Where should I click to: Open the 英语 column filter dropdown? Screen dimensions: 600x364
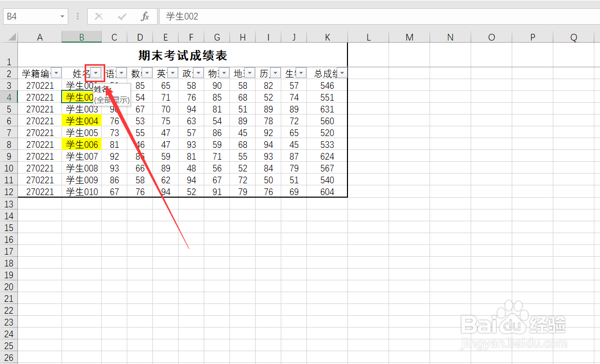click(172, 73)
